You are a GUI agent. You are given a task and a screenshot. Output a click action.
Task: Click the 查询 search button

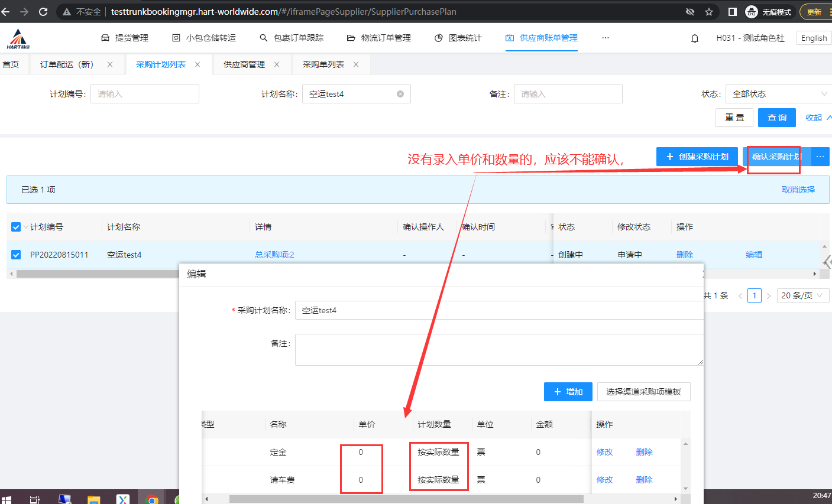tap(776, 118)
